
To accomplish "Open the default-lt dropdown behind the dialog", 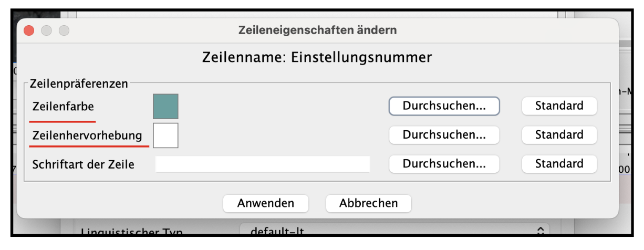I will click(394, 231).
